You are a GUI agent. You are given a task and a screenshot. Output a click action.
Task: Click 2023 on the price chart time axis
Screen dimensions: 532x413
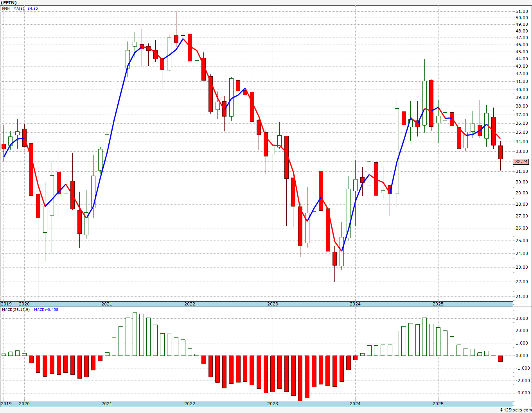coord(273,304)
